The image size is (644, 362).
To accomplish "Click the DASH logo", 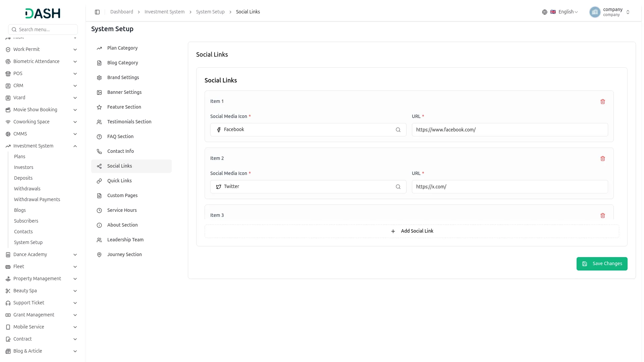I will tap(43, 13).
